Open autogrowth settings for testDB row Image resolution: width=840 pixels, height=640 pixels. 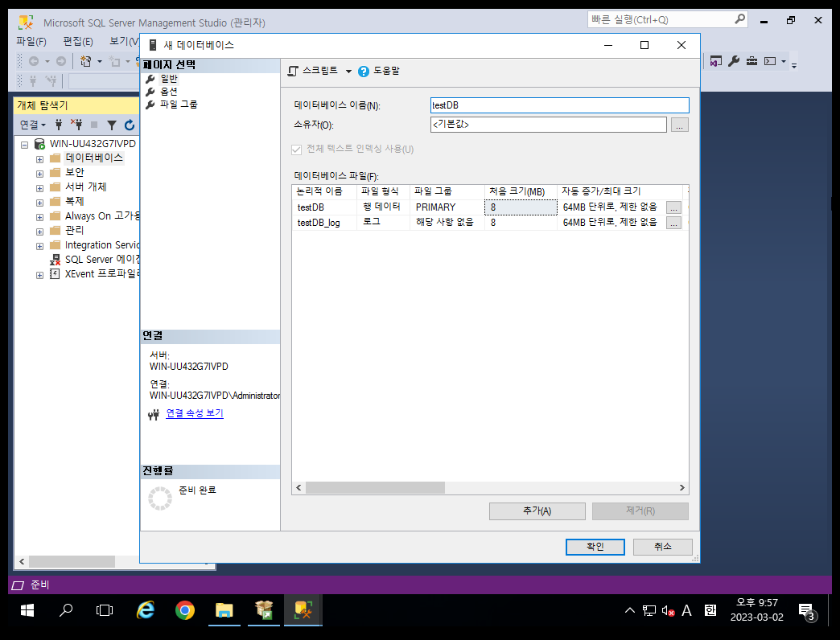674,207
